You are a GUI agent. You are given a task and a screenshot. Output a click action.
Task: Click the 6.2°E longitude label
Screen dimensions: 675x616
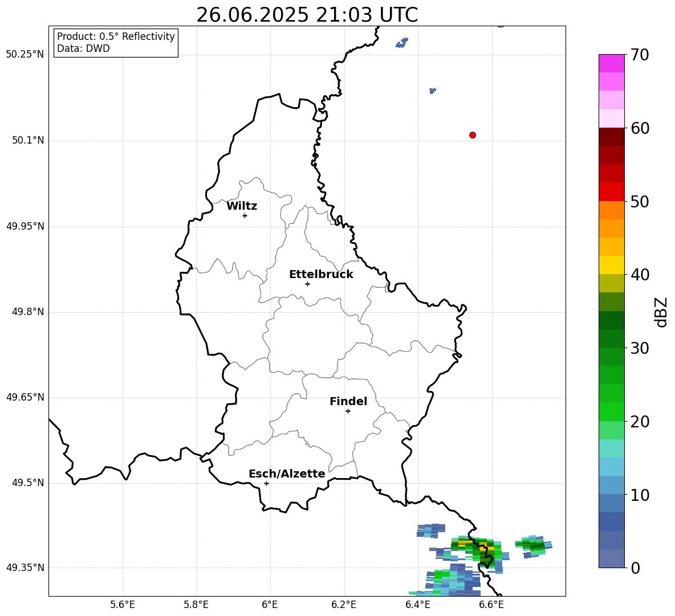[x=344, y=605]
